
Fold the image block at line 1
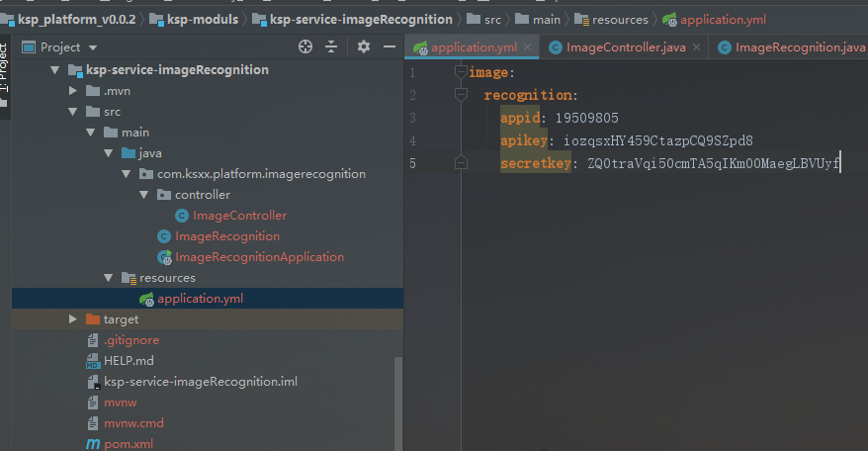click(461, 72)
